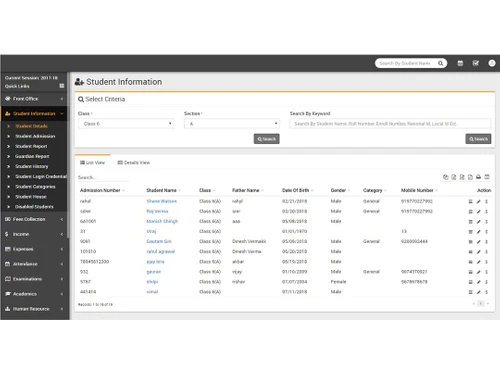Expand the Fees Collection sidebar menu
Image resolution: width=500 pixels, height=375 pixels.
click(x=34, y=219)
